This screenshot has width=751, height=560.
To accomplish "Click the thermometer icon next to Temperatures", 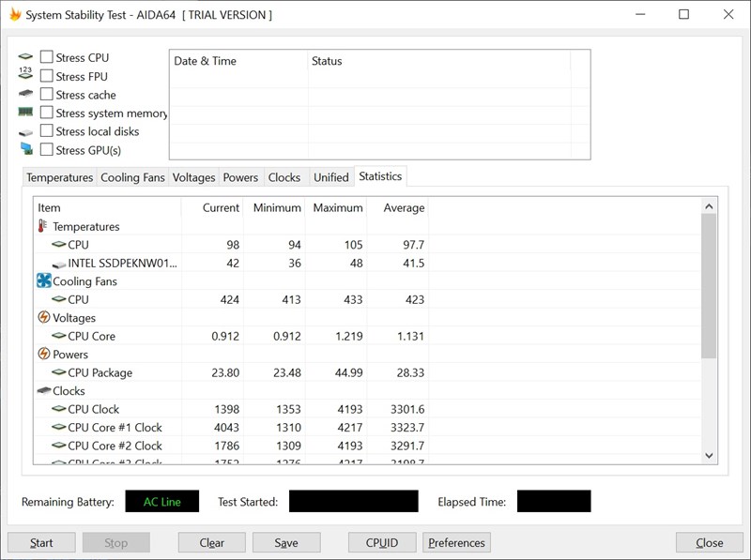I will (40, 226).
